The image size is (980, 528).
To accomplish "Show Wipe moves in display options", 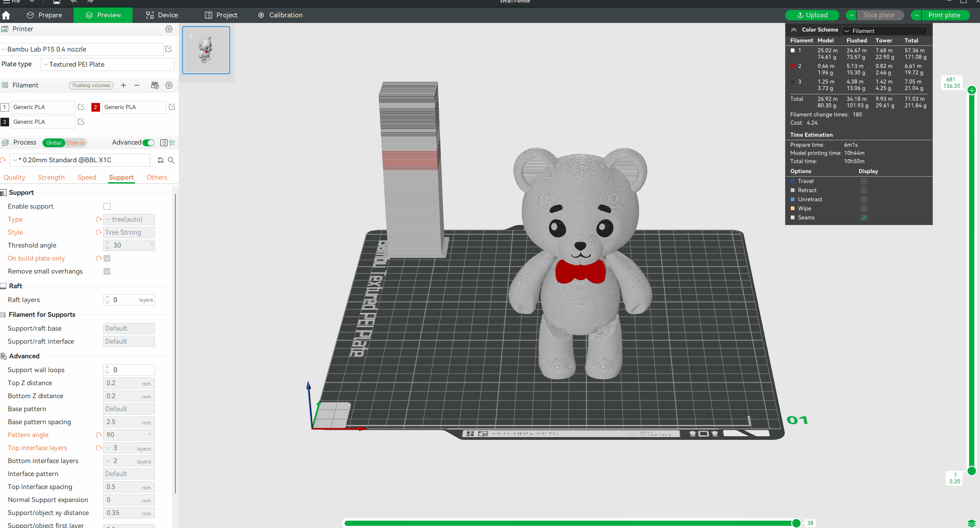I will (x=864, y=209).
